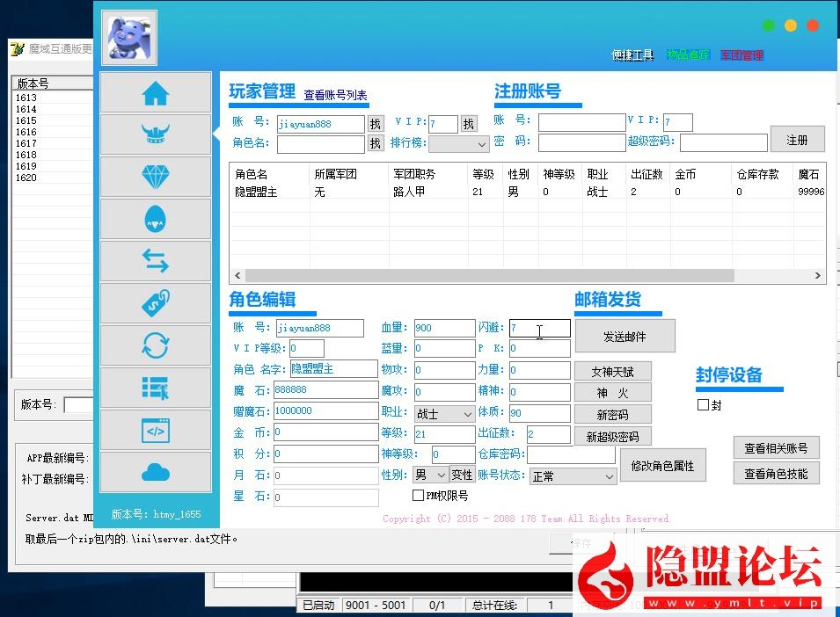Open the home icon in sidebar
The height and width of the screenshot is (617, 840).
point(156,92)
